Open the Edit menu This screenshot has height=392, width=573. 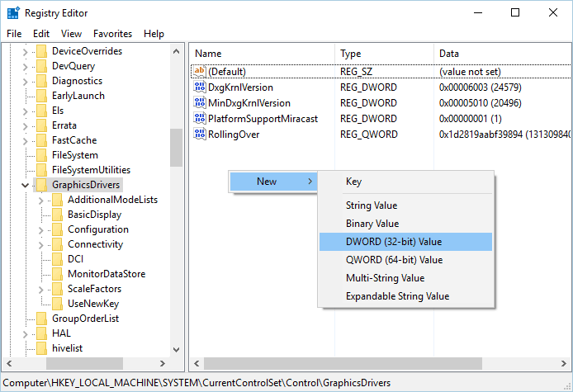(x=41, y=34)
